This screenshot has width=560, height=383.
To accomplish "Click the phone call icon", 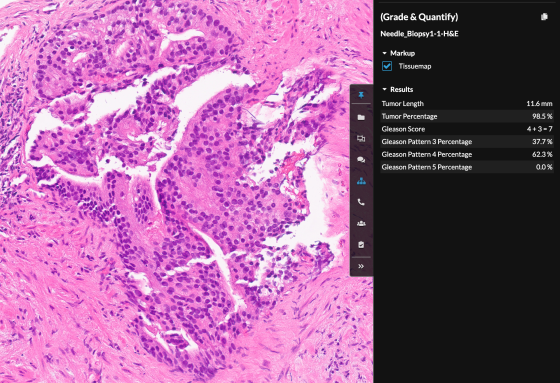I will [361, 202].
